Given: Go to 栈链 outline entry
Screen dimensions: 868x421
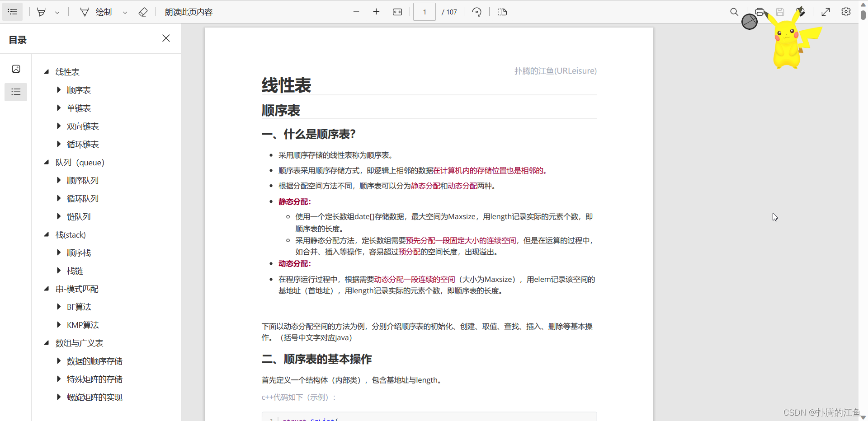Looking at the screenshot, I should (75, 271).
